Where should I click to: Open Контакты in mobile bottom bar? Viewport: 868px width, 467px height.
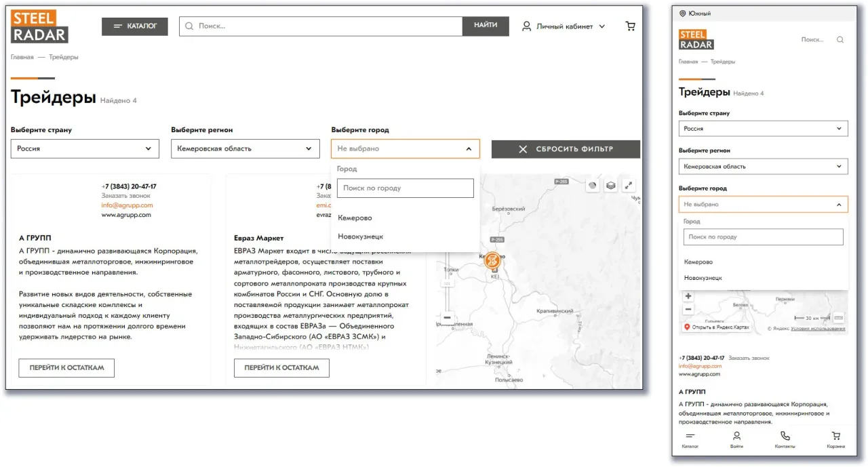point(785,439)
